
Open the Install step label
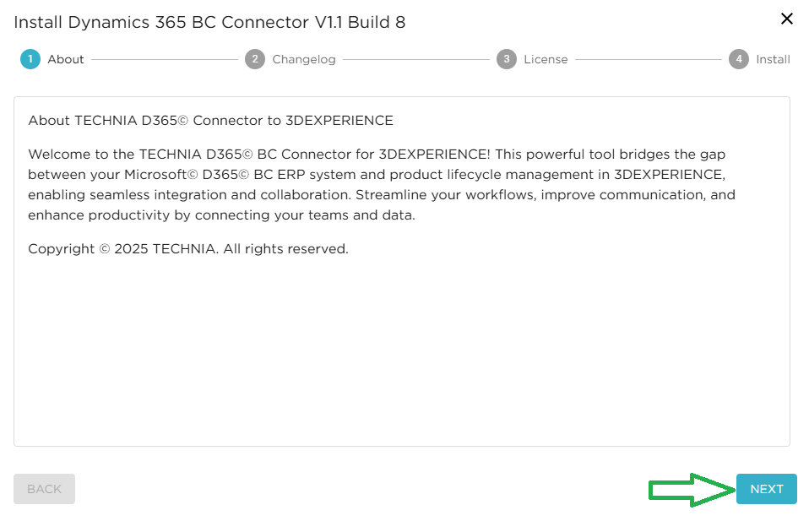point(773,59)
